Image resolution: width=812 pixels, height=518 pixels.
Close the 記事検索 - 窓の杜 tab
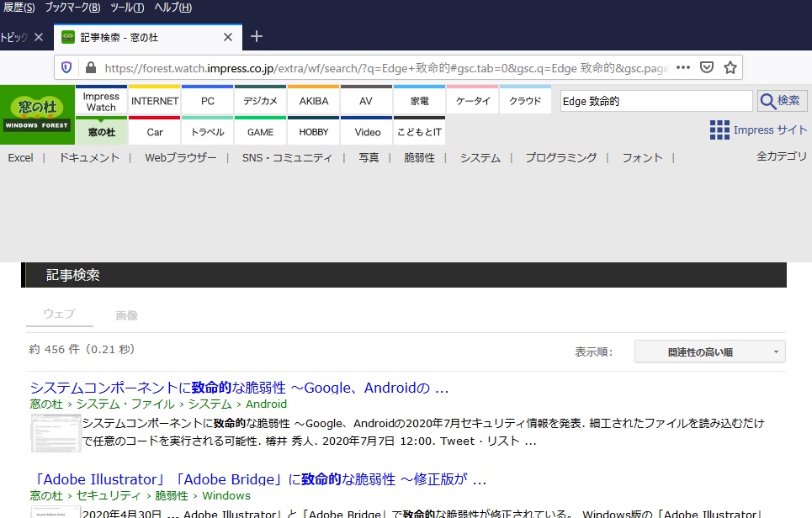pos(228,37)
